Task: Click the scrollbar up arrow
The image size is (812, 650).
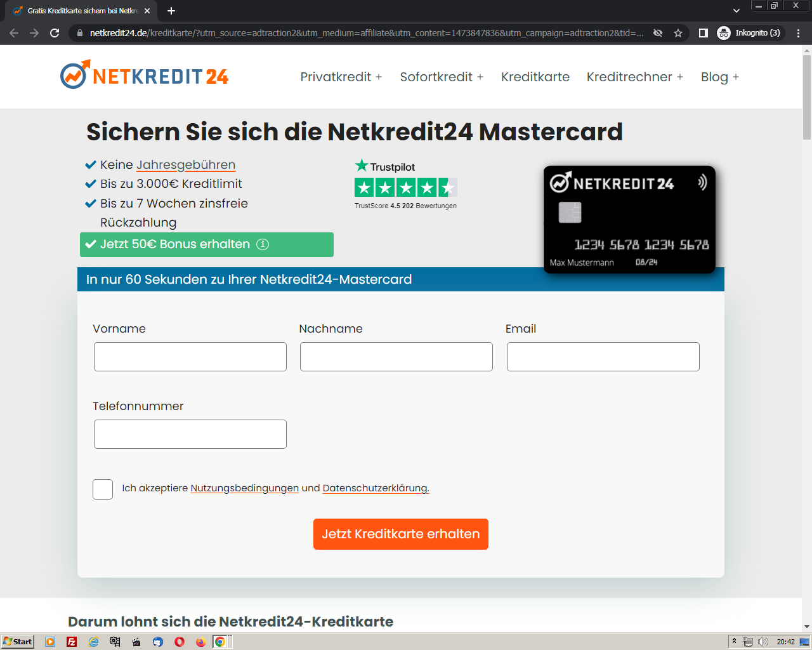Action: coord(807,50)
